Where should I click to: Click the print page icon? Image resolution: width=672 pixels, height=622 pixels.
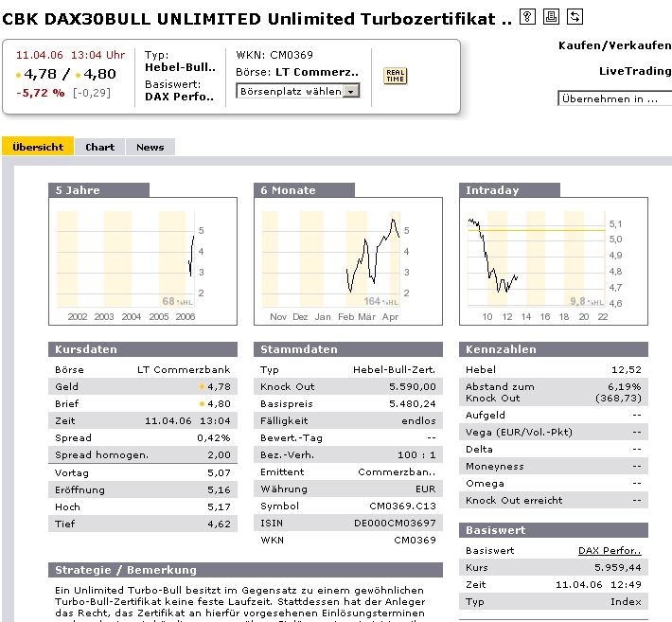click(551, 17)
